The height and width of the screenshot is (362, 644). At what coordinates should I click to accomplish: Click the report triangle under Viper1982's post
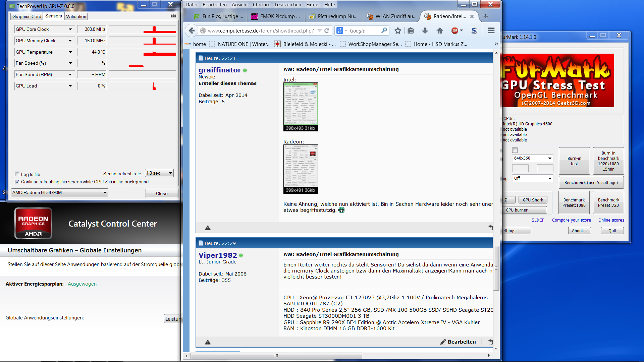208,342
